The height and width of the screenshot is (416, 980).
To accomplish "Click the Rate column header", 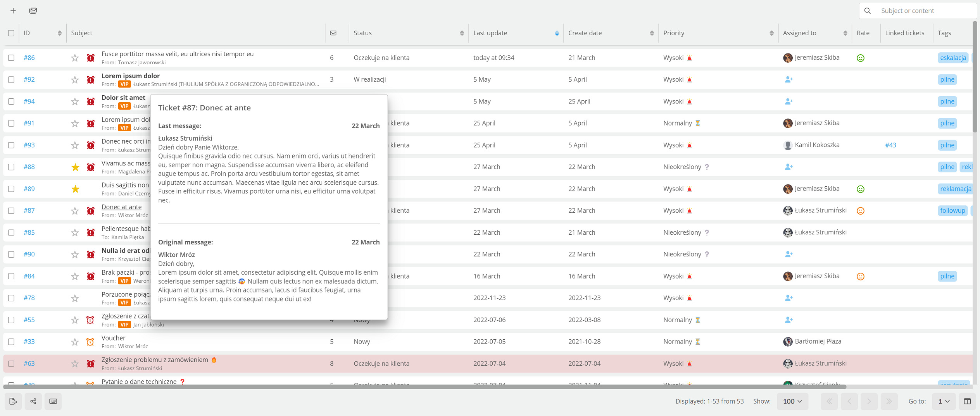I will pyautogui.click(x=863, y=33).
